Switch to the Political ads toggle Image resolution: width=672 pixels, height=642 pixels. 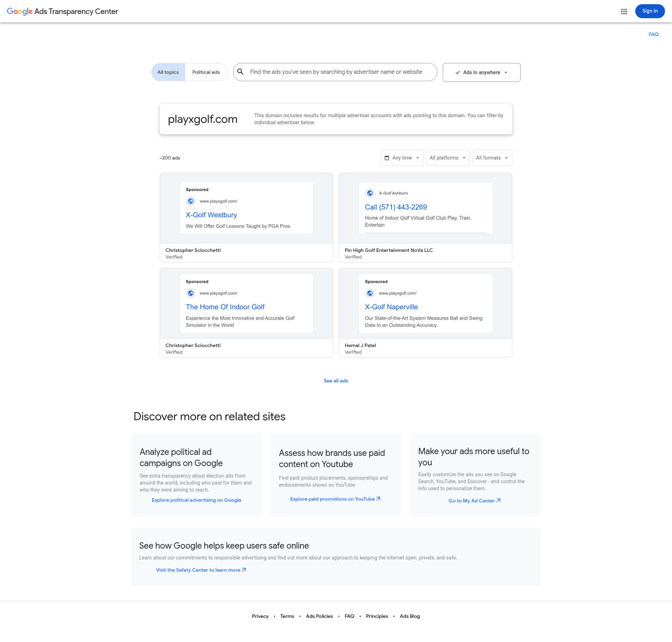click(206, 72)
